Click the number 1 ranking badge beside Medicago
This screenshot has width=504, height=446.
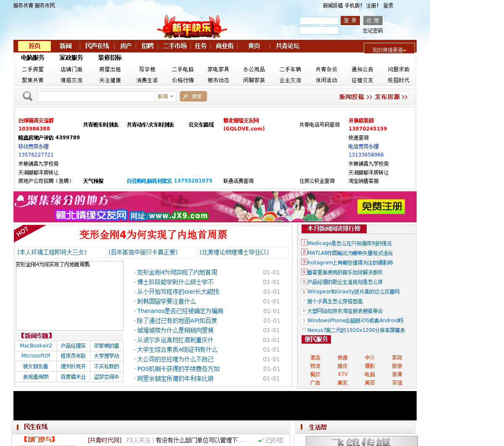[x=304, y=243]
